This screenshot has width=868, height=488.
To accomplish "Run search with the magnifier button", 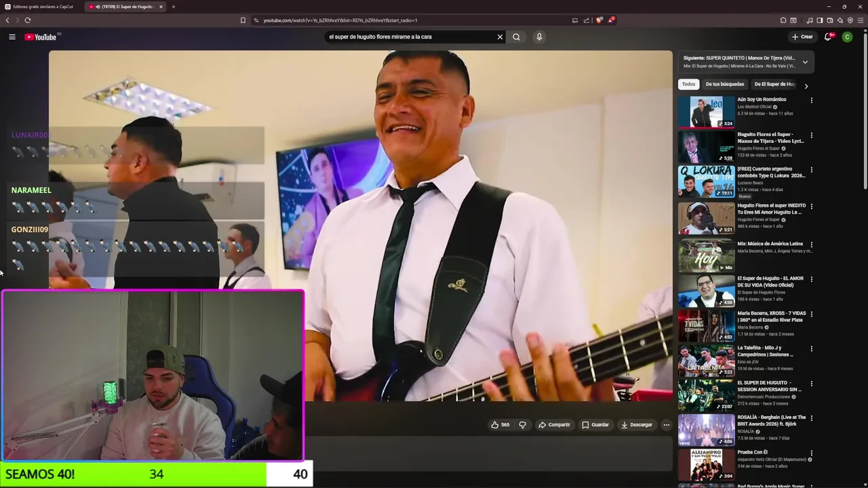I will (x=516, y=37).
